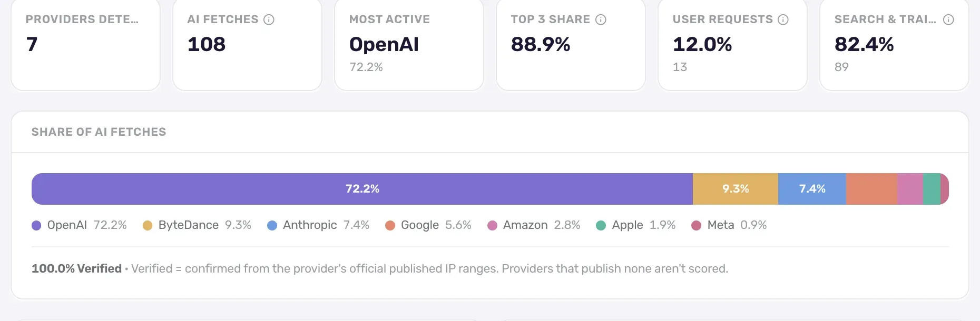Click the blue Anthropic legend dot

(272, 226)
